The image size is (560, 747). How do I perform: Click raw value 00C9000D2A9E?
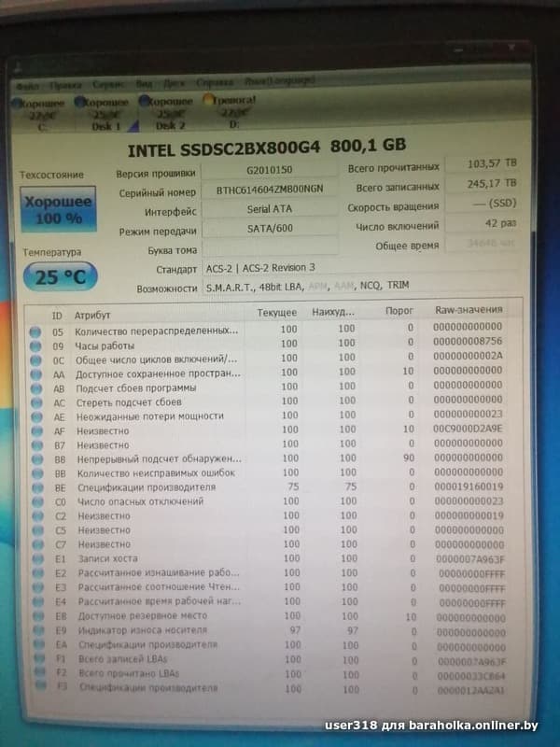click(x=468, y=429)
